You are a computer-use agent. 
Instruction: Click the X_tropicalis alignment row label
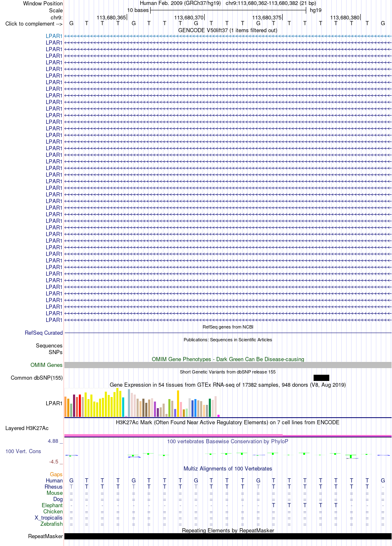pos(49,518)
